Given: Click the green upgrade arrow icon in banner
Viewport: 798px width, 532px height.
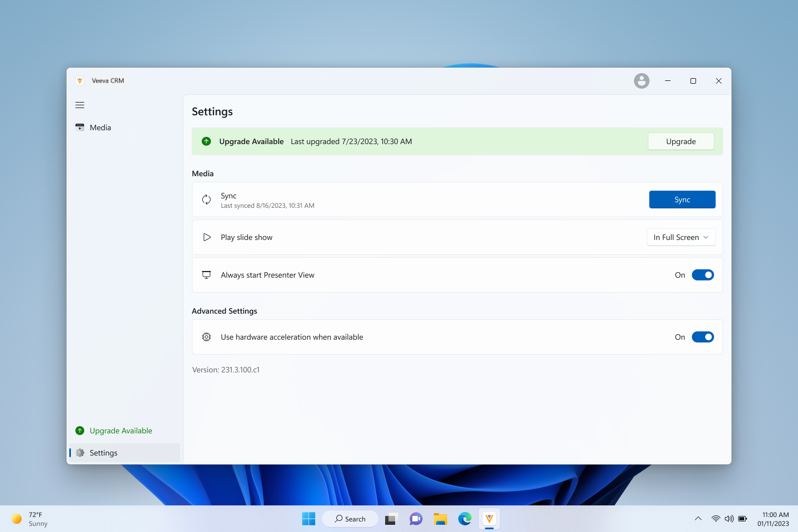Looking at the screenshot, I should 206,141.
